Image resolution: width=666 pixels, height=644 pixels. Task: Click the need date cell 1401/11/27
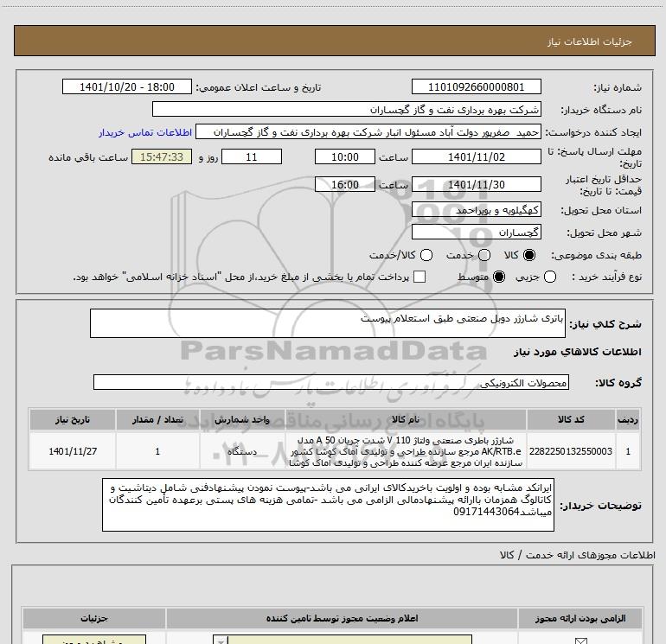(x=72, y=451)
